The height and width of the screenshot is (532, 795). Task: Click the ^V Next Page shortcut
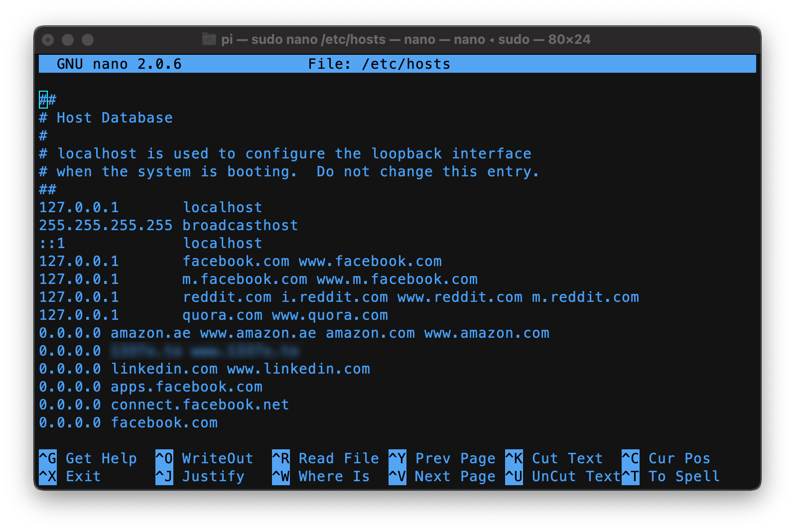(442, 476)
